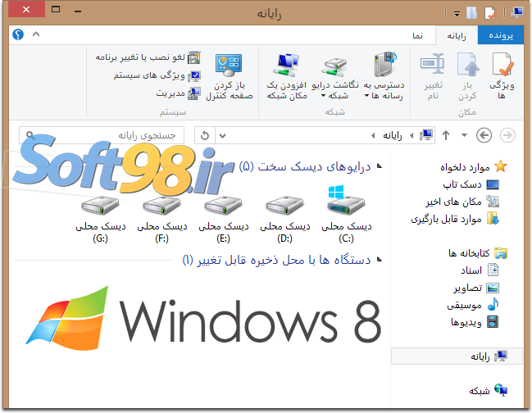Select Pictures (تصاویر) library
This screenshot has height=413, width=532.
(477, 288)
